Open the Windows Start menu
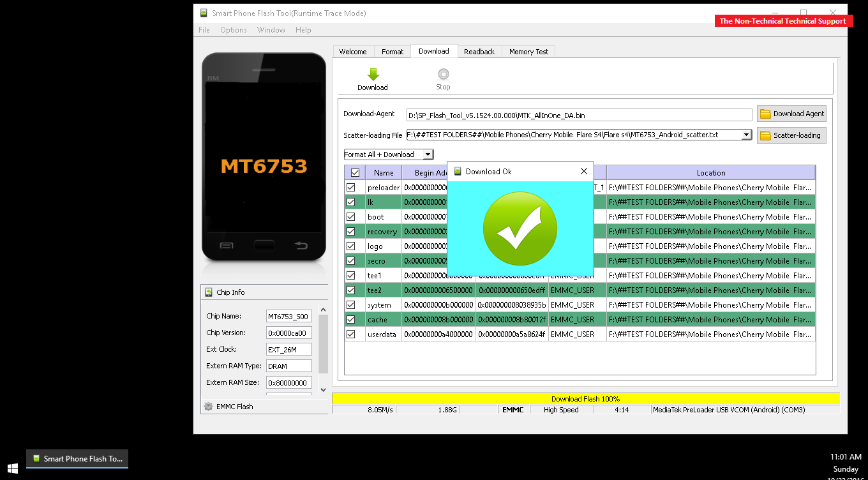868x480 pixels. (12, 467)
